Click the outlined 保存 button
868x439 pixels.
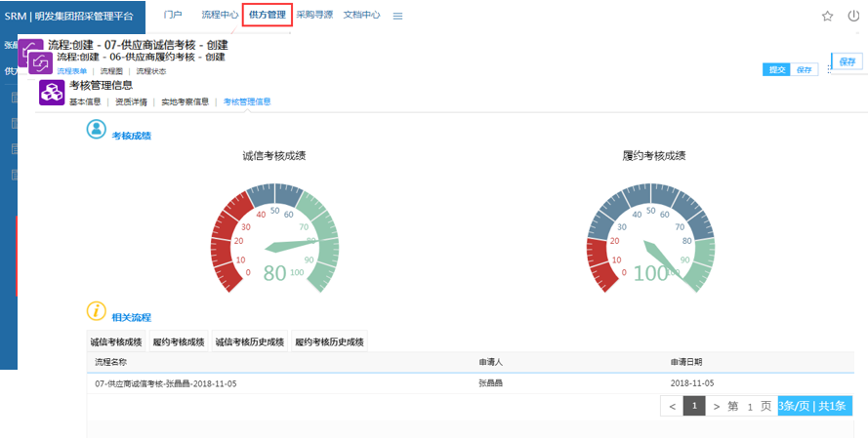pos(846,61)
